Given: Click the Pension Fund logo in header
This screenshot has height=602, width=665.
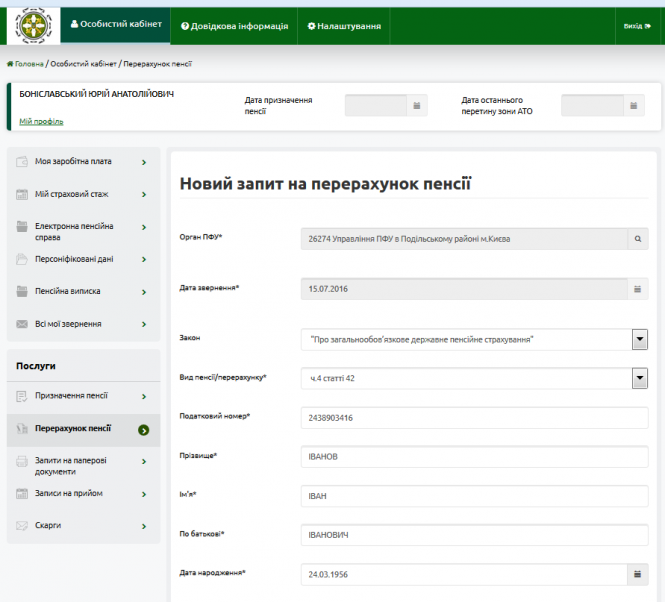Looking at the screenshot, I should pos(32,26).
